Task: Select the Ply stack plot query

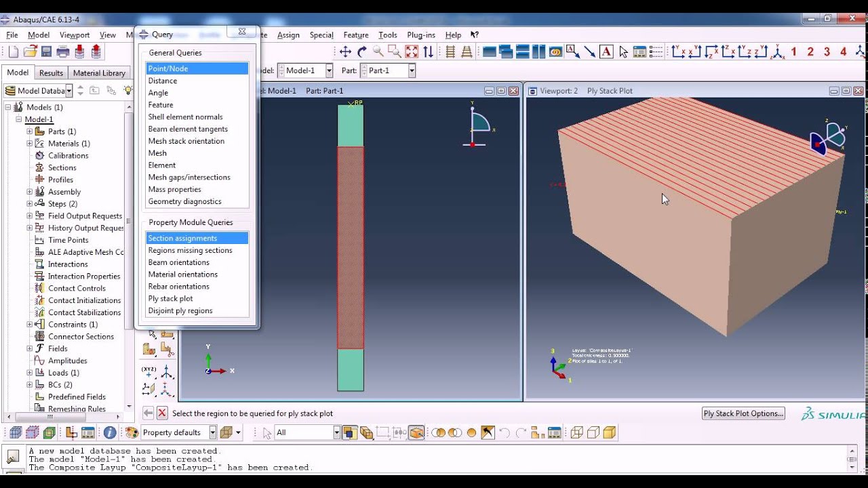Action: click(197, 298)
